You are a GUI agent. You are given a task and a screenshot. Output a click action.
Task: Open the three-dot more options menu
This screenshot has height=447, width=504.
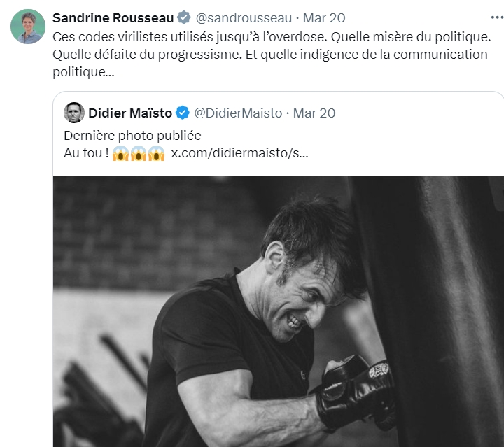pyautogui.click(x=496, y=17)
